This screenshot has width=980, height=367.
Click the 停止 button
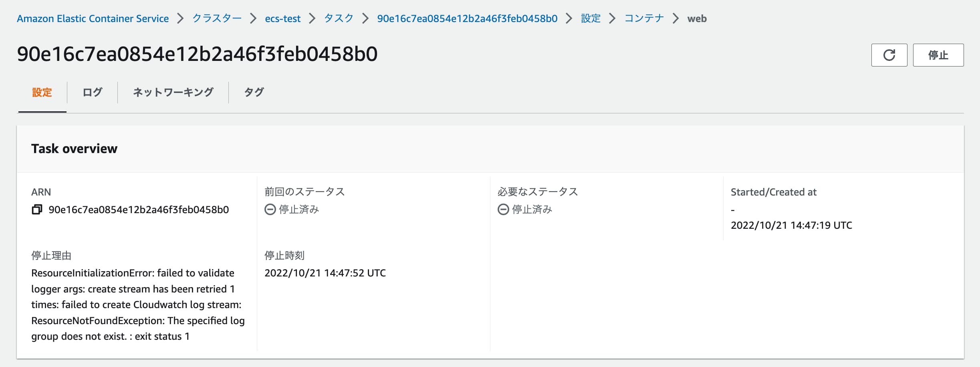(x=938, y=55)
